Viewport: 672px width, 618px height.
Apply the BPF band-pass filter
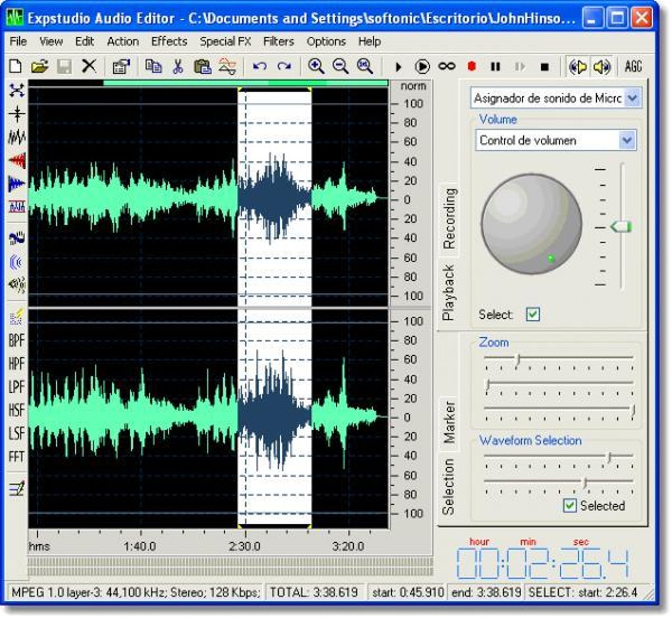coord(16,341)
